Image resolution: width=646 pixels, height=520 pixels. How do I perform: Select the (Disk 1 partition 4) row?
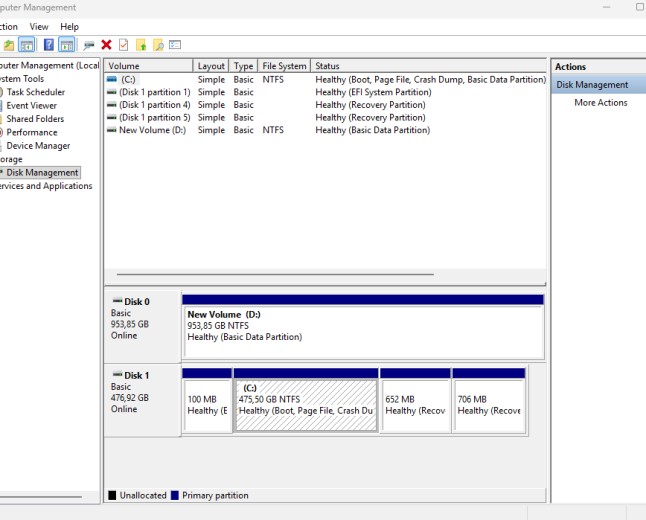click(325, 105)
